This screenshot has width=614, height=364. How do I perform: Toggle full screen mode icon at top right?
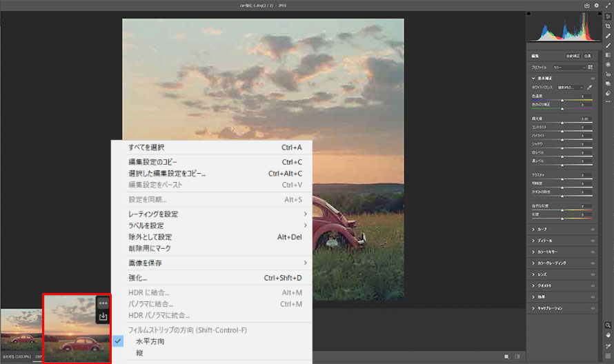coord(608,6)
